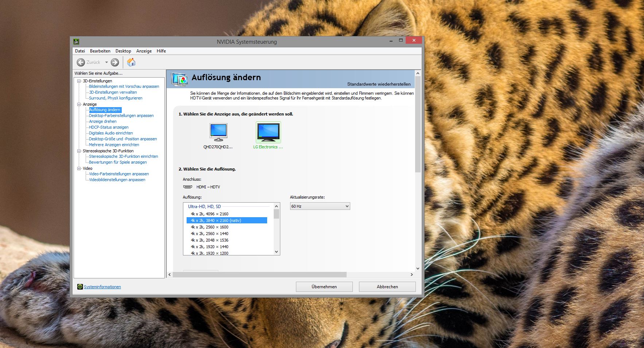Image resolution: width=644 pixels, height=348 pixels.
Task: Open Digitales Audio einrichten
Action: (111, 133)
